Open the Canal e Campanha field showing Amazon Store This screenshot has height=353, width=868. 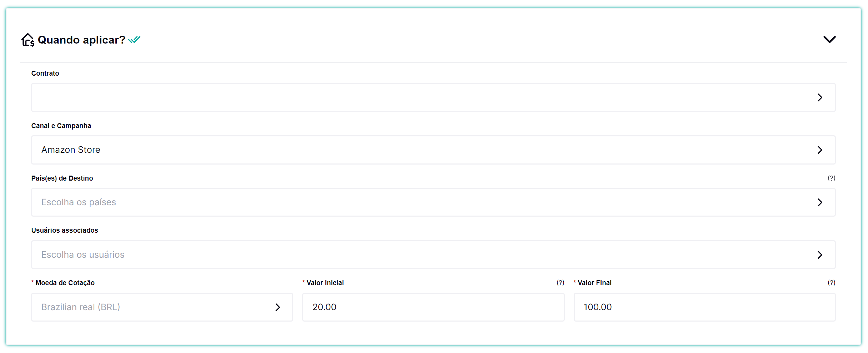[421, 150]
